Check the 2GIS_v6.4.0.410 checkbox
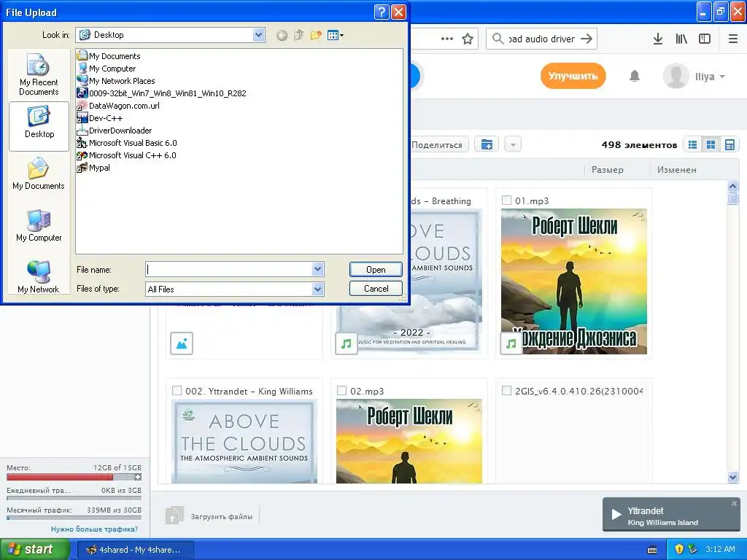This screenshot has height=560, width=747. (506, 391)
